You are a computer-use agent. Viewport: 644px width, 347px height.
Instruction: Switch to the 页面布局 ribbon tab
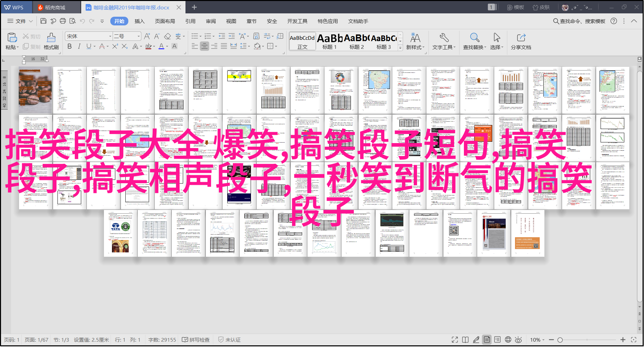click(165, 21)
